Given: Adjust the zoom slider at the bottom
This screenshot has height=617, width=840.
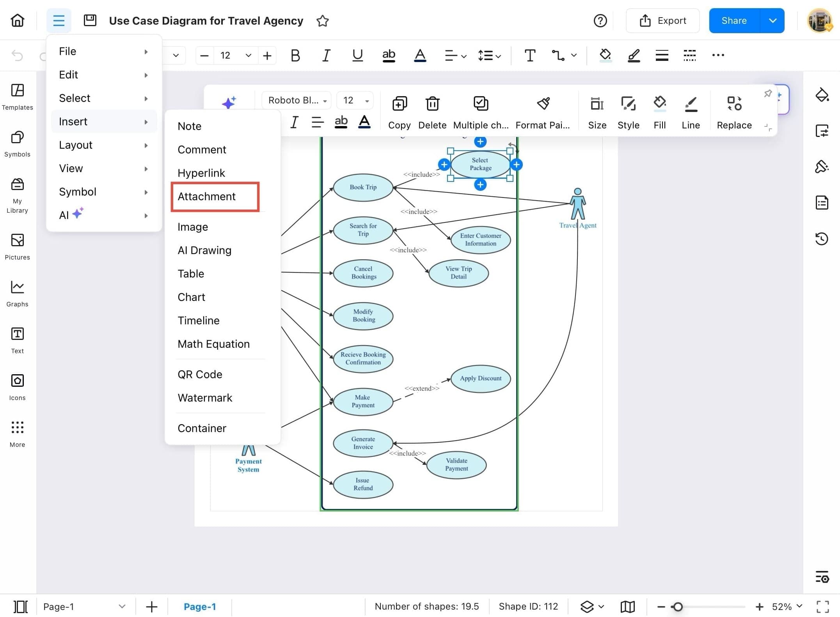Looking at the screenshot, I should 679,606.
